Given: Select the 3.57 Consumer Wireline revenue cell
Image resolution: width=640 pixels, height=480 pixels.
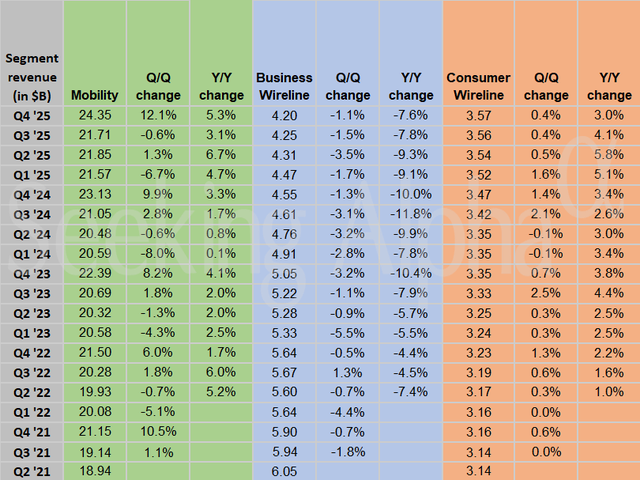Looking at the screenshot, I should (x=478, y=114).
